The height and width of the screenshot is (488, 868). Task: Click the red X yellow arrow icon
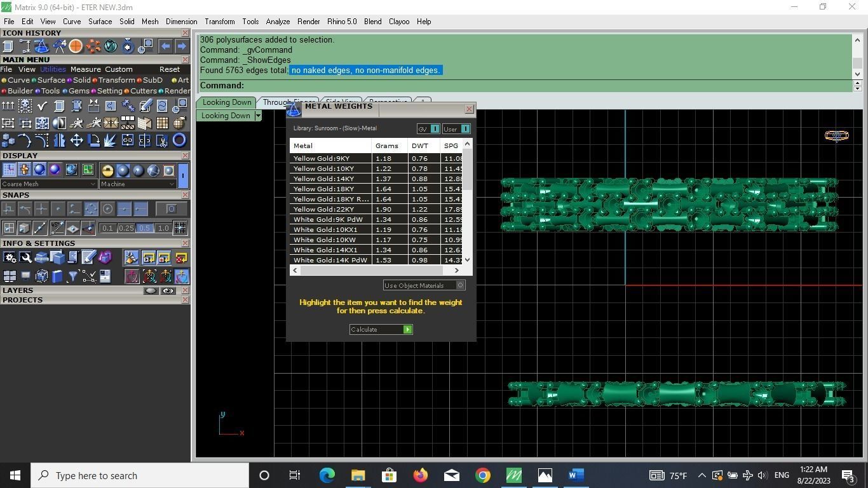(x=181, y=257)
